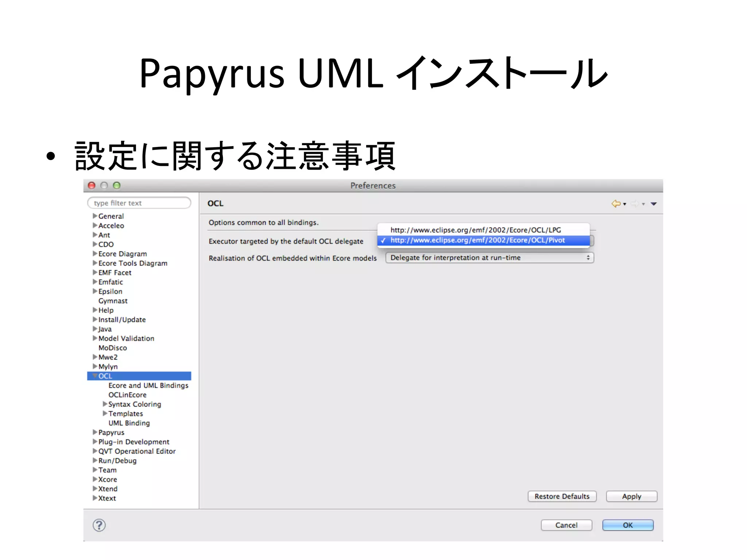Click the forward navigation arrow icon

point(635,204)
